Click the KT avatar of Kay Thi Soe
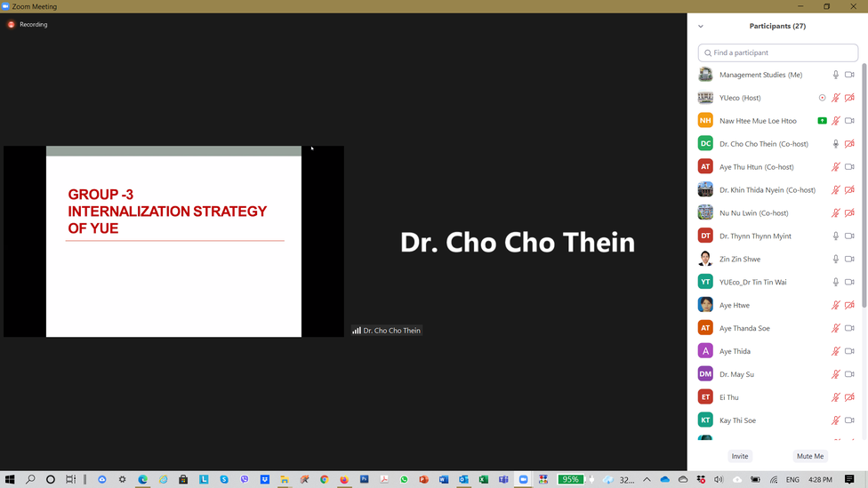The image size is (868, 488). (x=705, y=420)
